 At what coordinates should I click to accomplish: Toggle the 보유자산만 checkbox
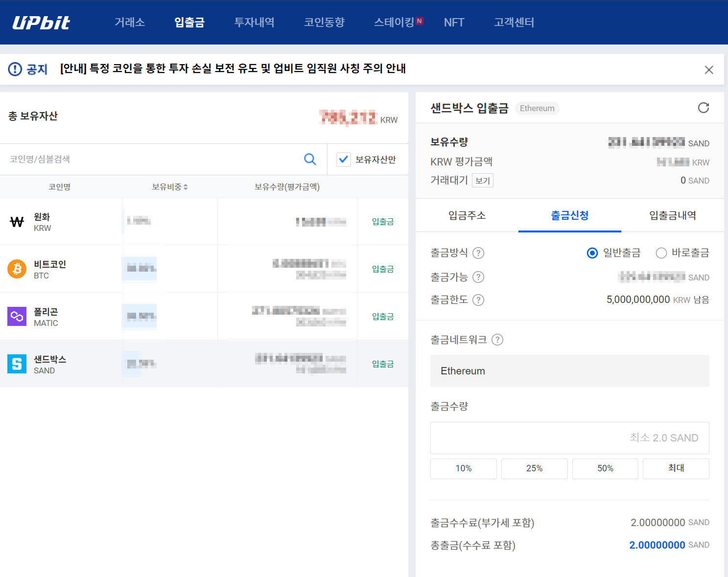[344, 159]
